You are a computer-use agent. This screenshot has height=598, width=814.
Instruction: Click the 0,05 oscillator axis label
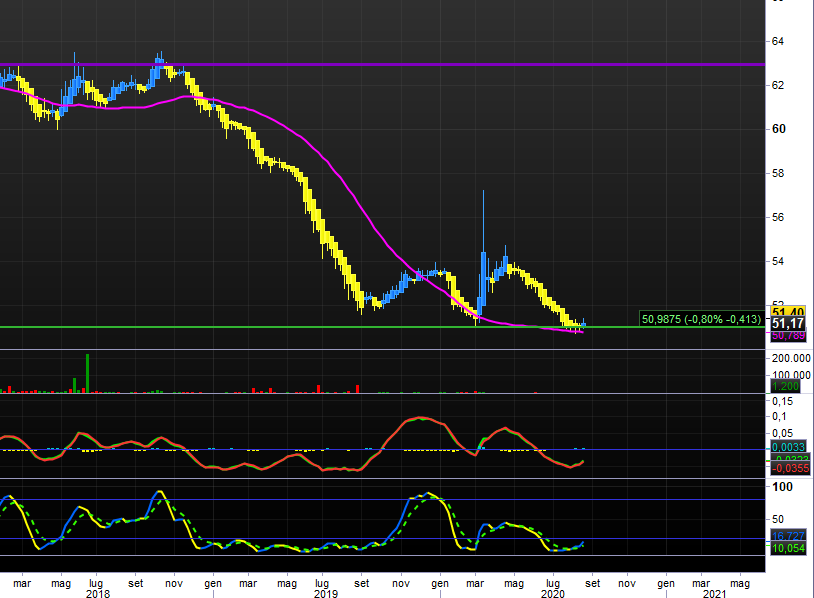click(x=782, y=433)
